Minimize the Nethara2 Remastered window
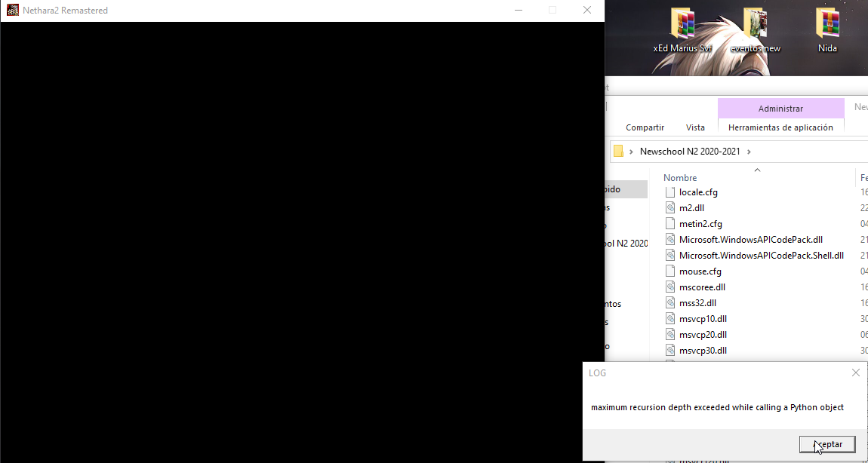The height and width of the screenshot is (463, 868). coord(518,10)
